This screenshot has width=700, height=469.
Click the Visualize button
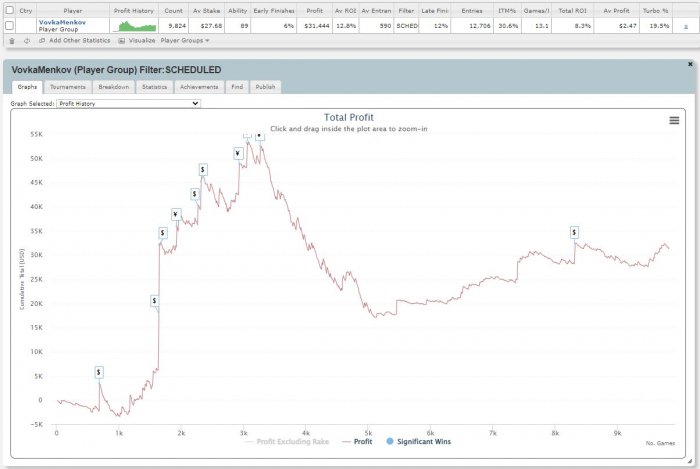pyautogui.click(x=142, y=41)
